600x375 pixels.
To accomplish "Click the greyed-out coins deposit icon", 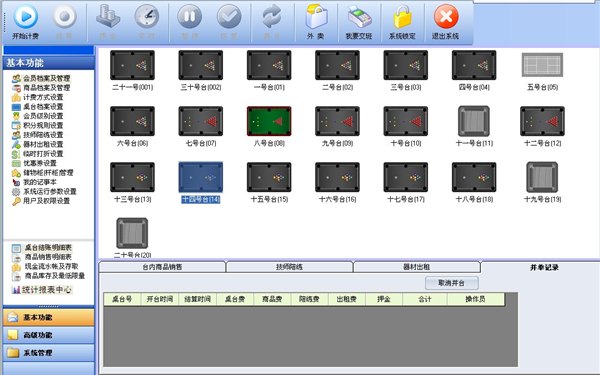I will 108,16.
